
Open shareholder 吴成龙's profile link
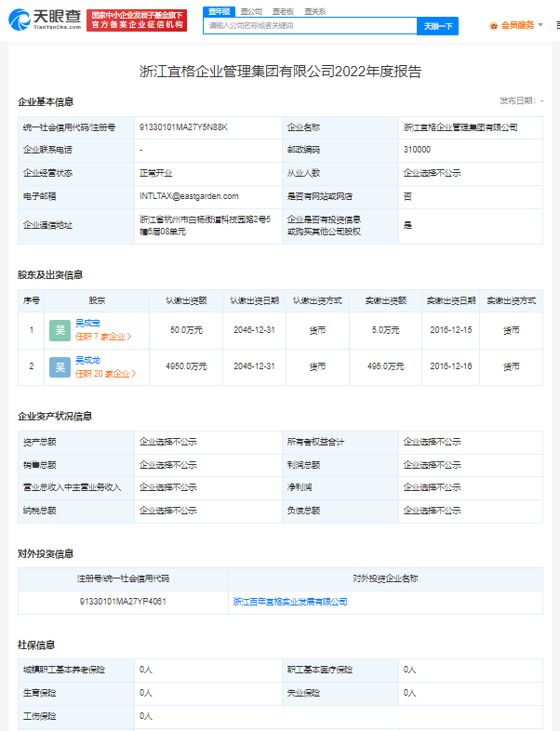[87, 361]
